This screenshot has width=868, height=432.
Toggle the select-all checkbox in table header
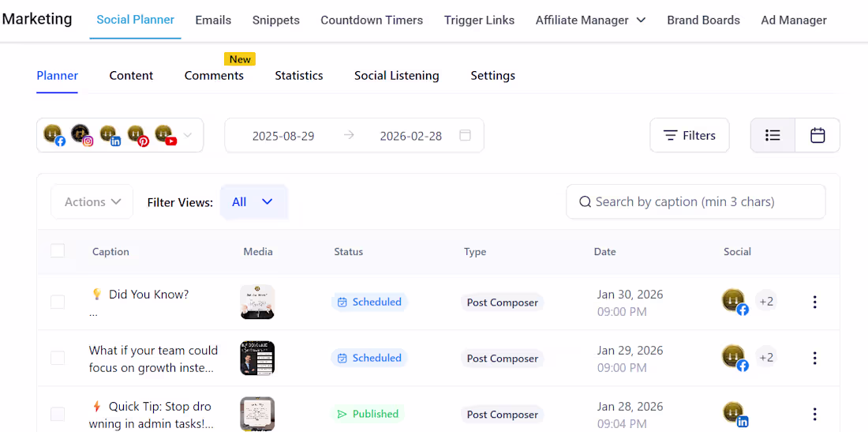(x=58, y=251)
